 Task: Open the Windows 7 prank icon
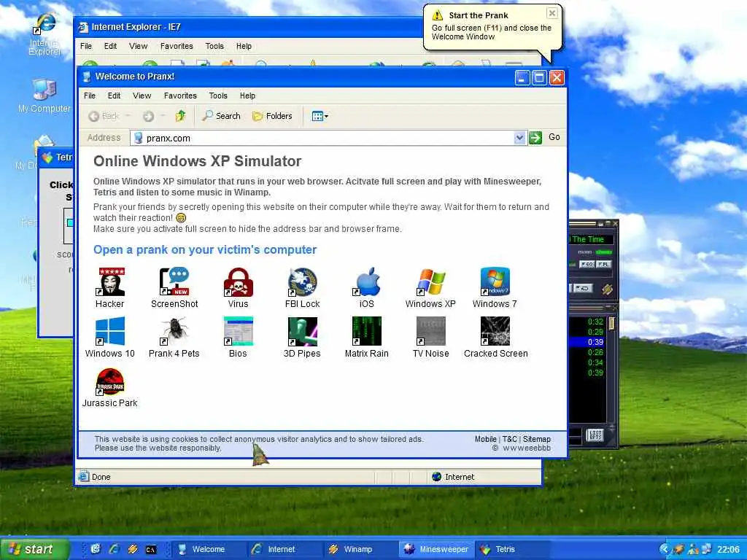pos(495,281)
